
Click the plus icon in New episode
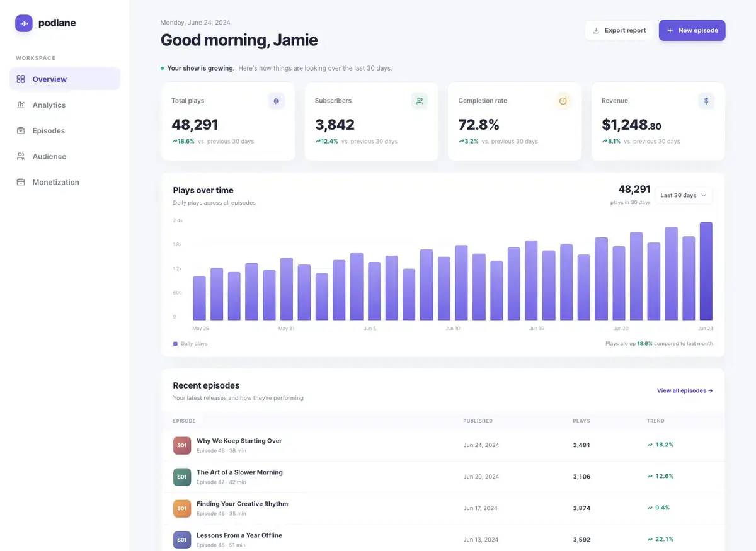670,31
